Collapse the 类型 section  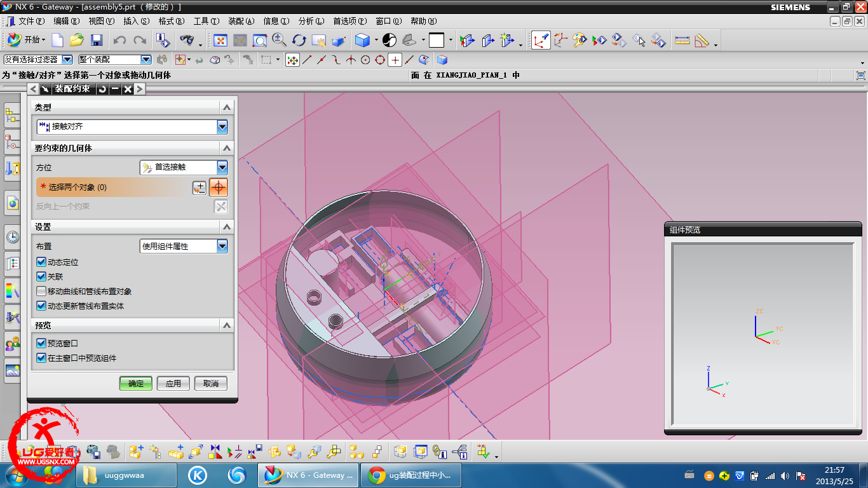pos(226,107)
